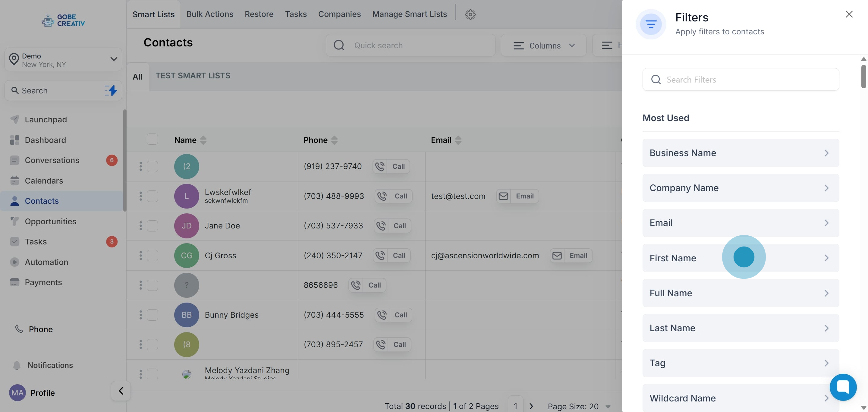868x412 pixels.
Task: Switch to the Bulk Actions tab
Action: [x=209, y=14]
